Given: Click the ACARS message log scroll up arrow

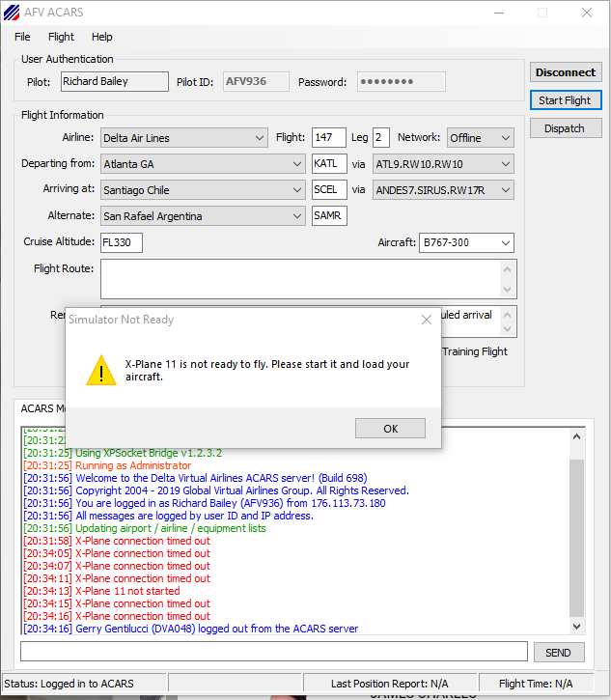Looking at the screenshot, I should [576, 436].
